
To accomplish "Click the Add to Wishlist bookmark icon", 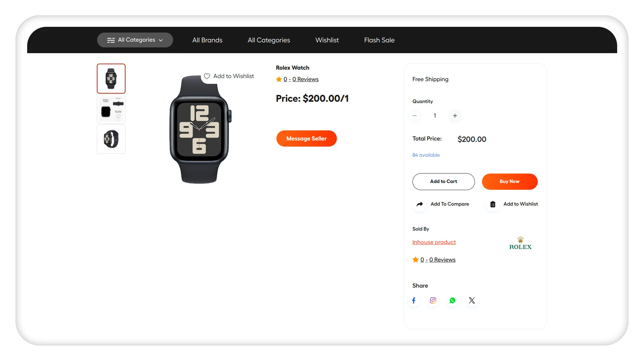I will (493, 204).
